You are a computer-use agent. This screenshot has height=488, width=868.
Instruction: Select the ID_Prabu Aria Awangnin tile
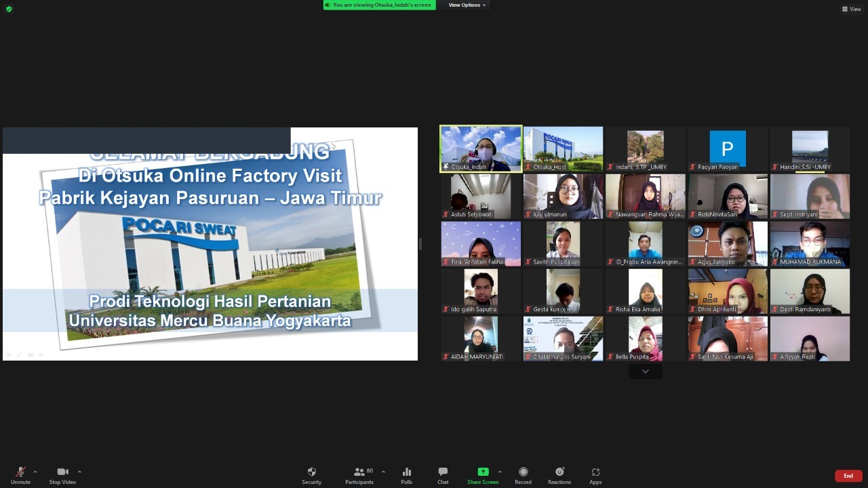point(645,244)
